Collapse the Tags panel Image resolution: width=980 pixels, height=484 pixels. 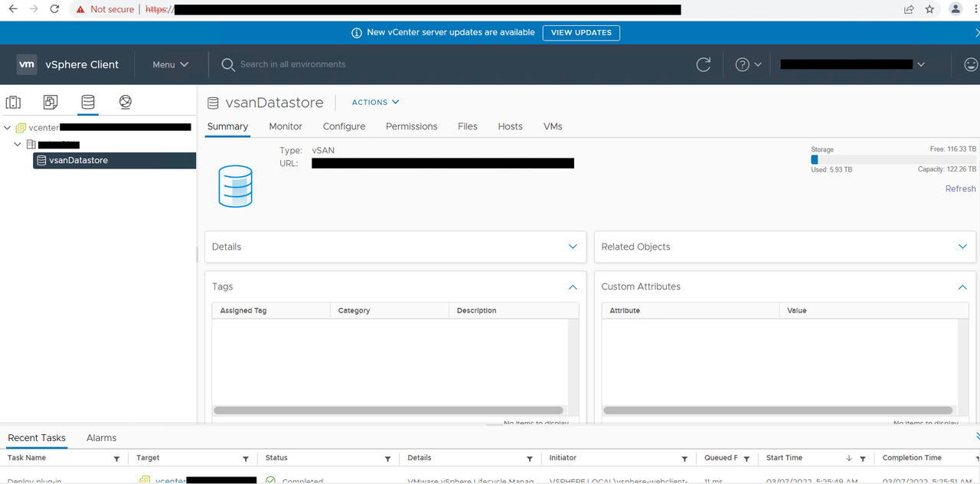pos(573,286)
